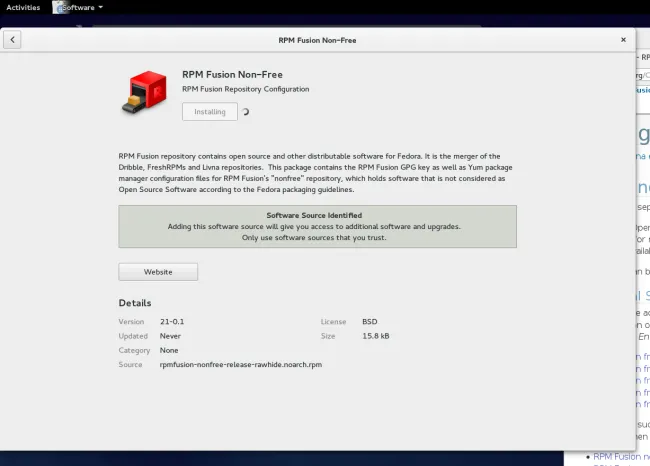This screenshot has height=466, width=650.
Task: Click the Source label
Action: click(130, 365)
